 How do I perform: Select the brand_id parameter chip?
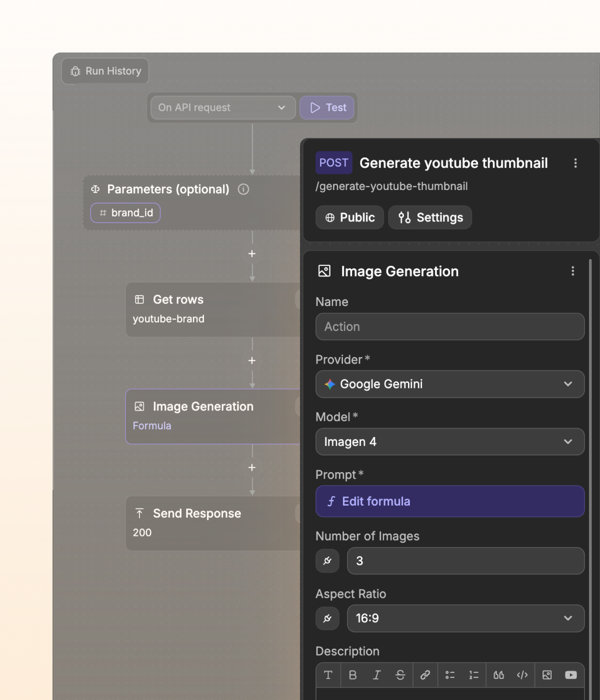[125, 213]
